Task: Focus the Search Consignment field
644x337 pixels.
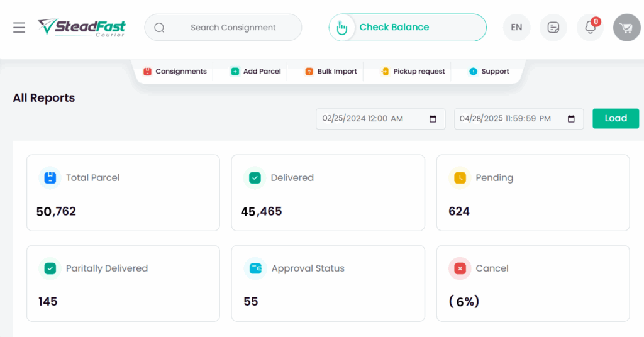Action: point(223,28)
